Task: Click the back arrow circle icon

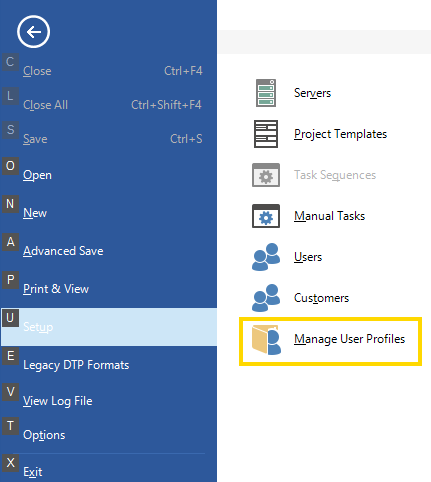Action: (33, 32)
